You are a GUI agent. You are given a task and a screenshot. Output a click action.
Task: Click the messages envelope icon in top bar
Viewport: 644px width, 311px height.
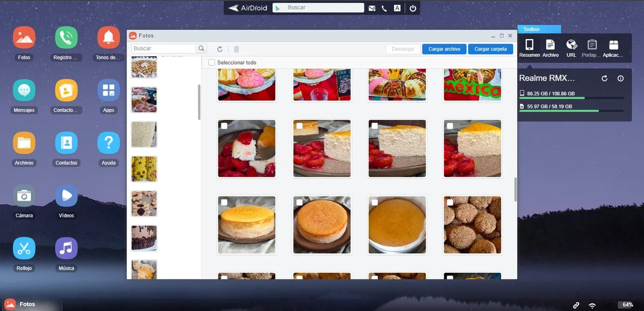click(x=372, y=8)
